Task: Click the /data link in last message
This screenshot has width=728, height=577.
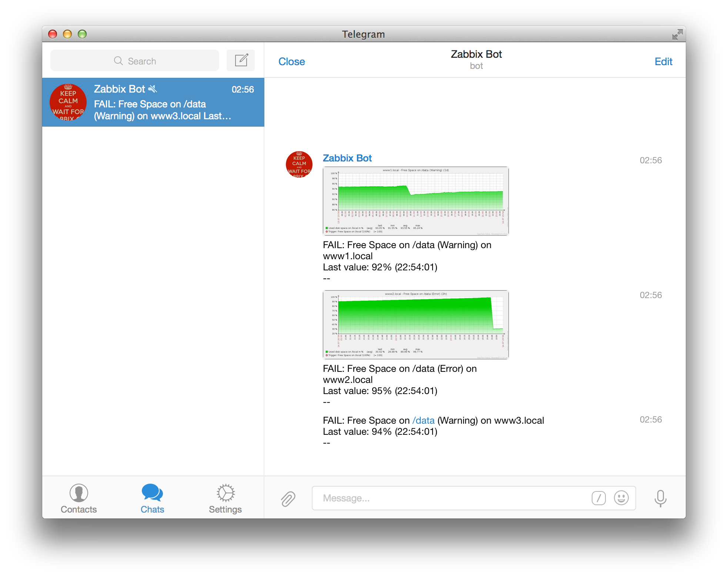Action: tap(424, 420)
